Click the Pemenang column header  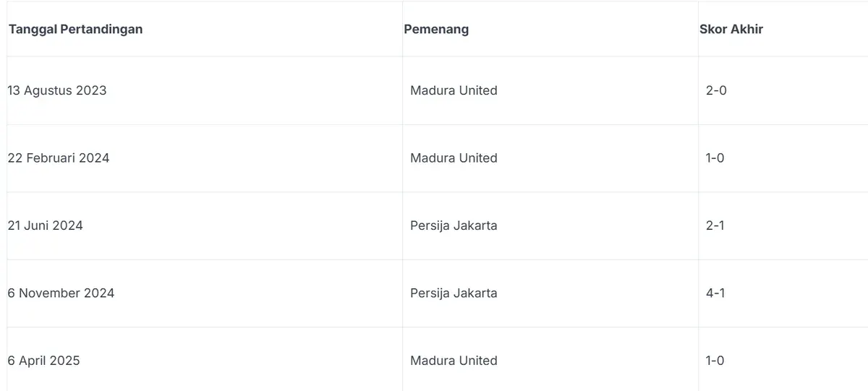coord(436,30)
